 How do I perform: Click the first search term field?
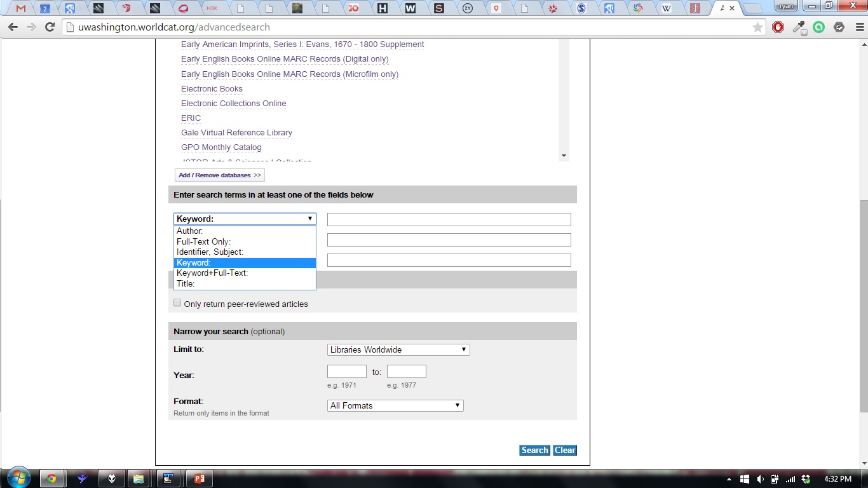coord(449,219)
